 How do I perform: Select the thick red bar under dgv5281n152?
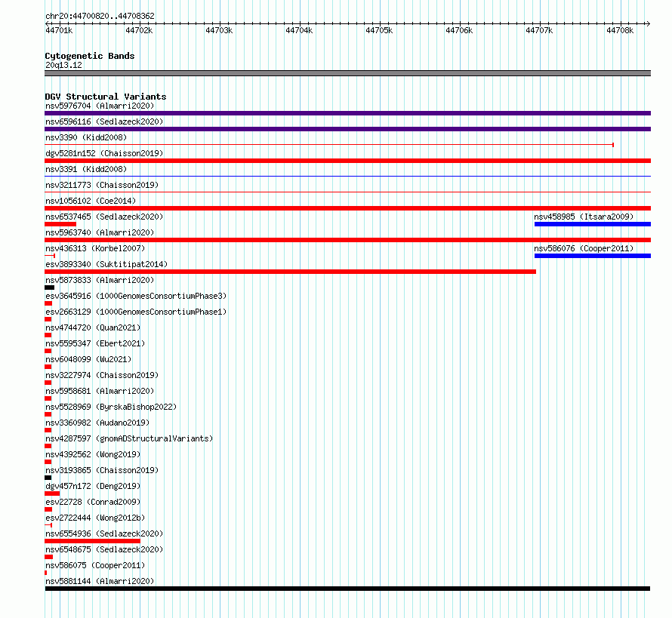pos(347,161)
